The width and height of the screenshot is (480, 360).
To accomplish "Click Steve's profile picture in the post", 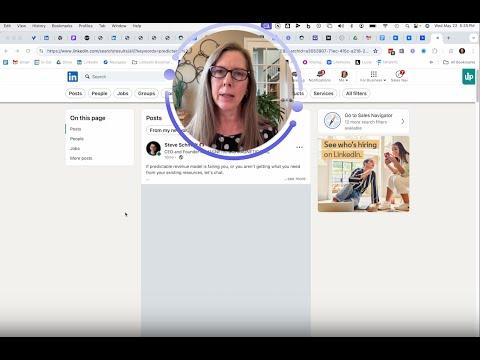I will (153, 149).
